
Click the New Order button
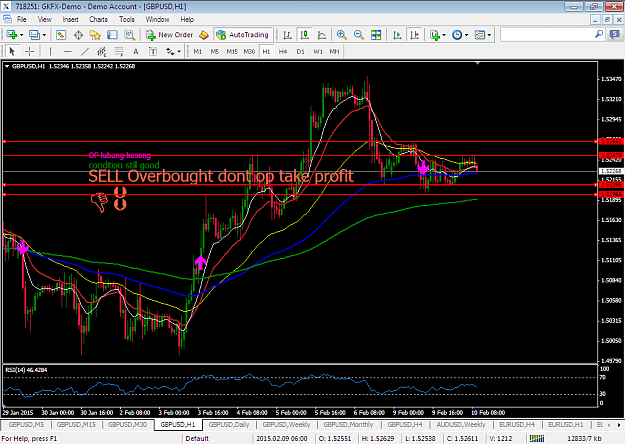(170, 35)
